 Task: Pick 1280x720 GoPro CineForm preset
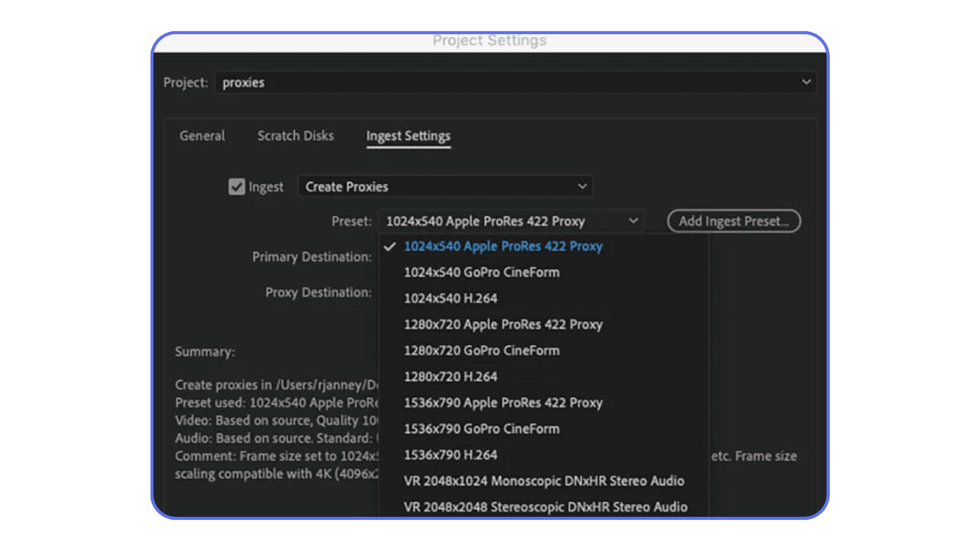pos(481,350)
